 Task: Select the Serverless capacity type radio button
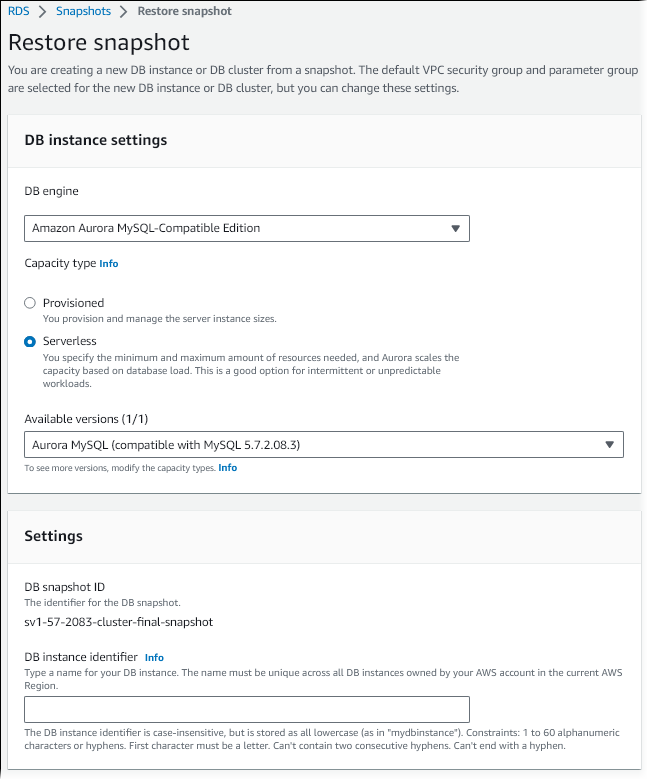tap(30, 341)
